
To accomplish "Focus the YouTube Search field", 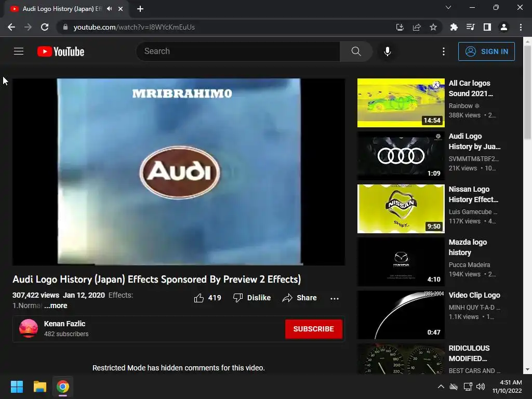I will coord(238,51).
